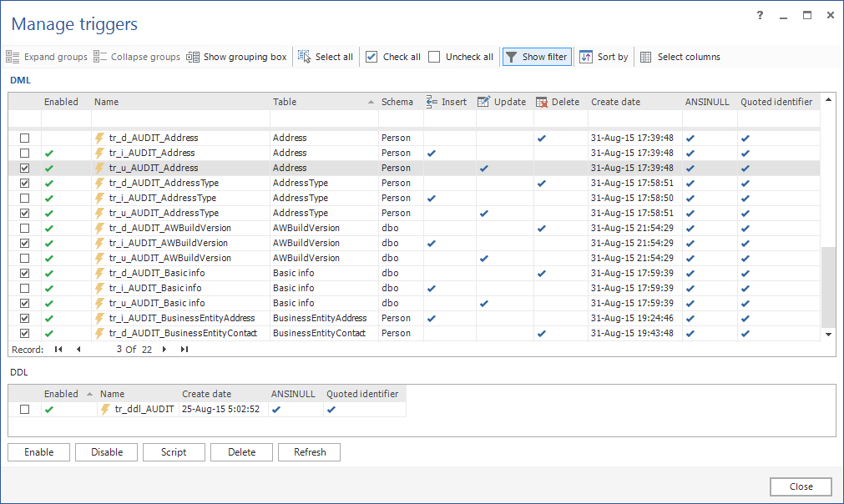Viewport: 844px width, 504px height.
Task: Click the DML Quoted identifier column header
Action: pos(778,102)
